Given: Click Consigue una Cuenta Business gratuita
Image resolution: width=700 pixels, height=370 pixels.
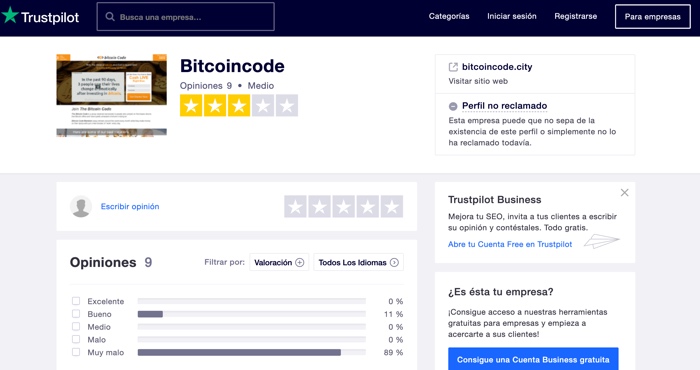Looking at the screenshot, I should point(533,359).
